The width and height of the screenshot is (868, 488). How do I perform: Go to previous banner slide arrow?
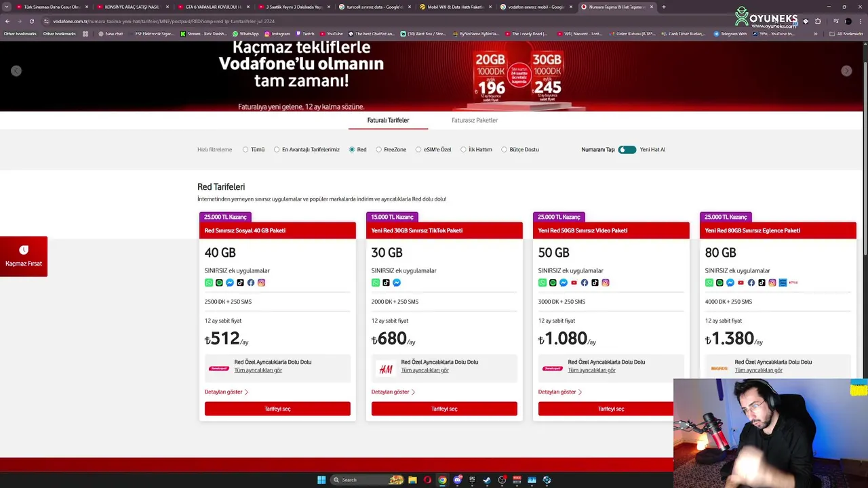pyautogui.click(x=16, y=71)
